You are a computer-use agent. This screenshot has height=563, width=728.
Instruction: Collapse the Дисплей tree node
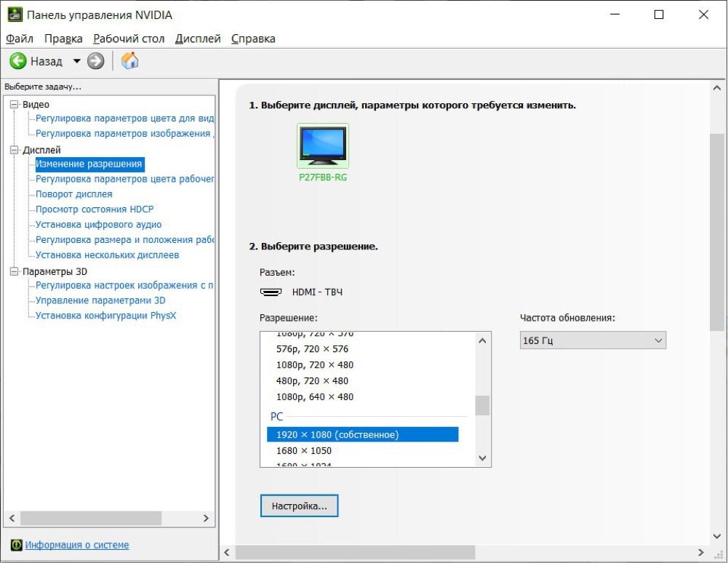click(x=15, y=150)
